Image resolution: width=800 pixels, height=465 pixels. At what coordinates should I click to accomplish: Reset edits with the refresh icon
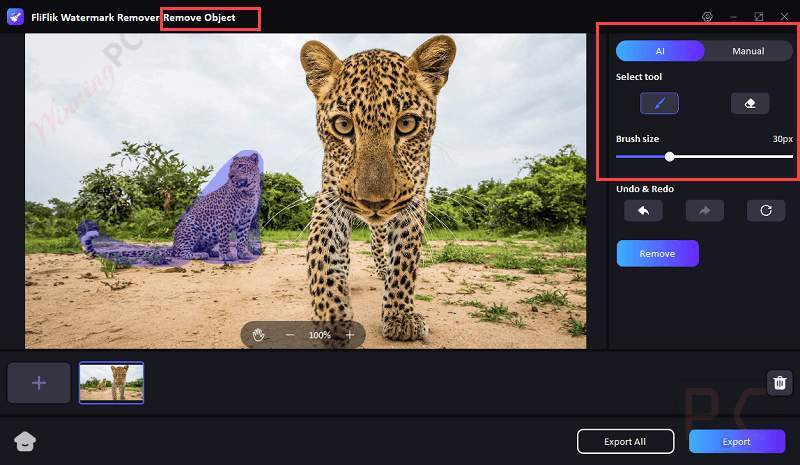[x=766, y=210]
